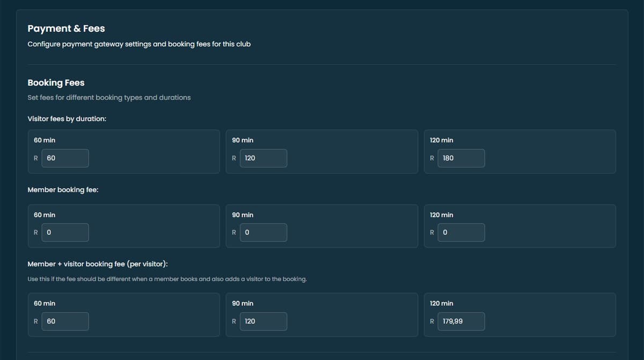
Task: Click the Payment & Fees heading
Action: pos(66,28)
